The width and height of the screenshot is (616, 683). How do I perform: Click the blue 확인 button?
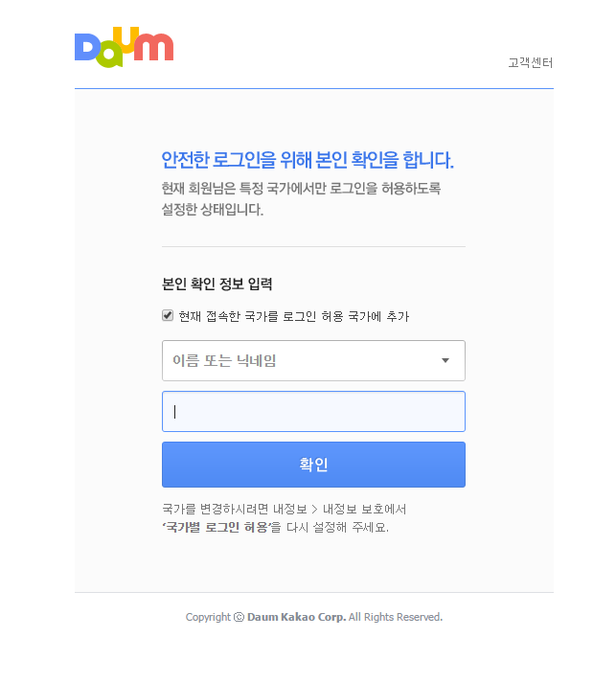(313, 465)
